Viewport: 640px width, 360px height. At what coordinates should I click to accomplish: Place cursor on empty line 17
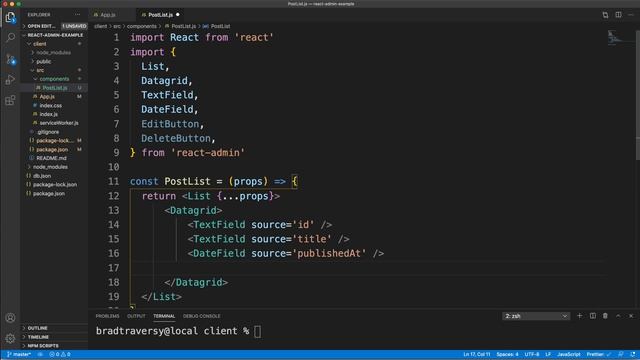click(367, 268)
